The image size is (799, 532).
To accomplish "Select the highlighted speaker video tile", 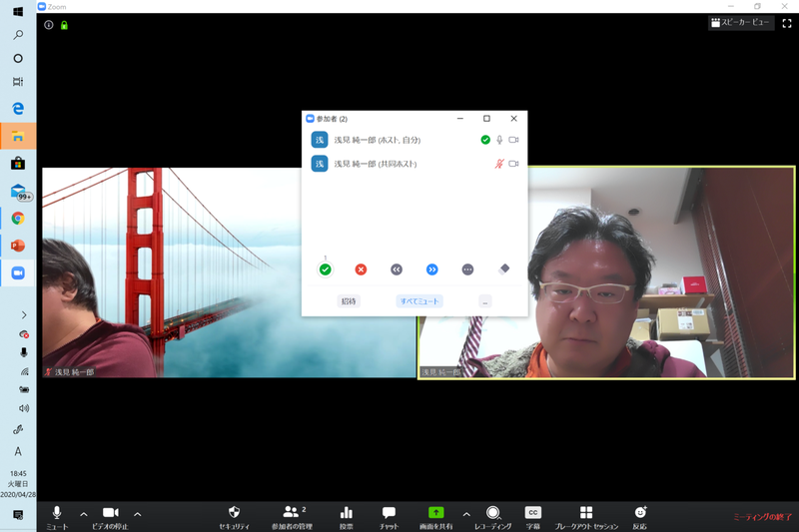I will pyautogui.click(x=606, y=272).
